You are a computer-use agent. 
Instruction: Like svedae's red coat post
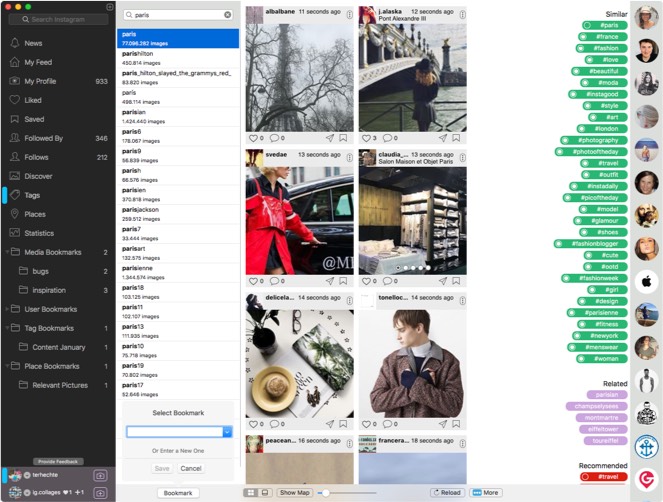point(253,281)
